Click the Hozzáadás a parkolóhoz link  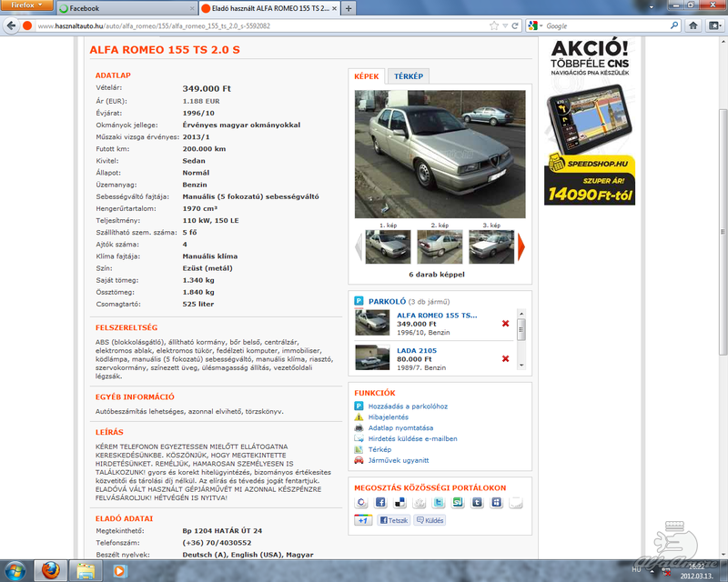408,406
